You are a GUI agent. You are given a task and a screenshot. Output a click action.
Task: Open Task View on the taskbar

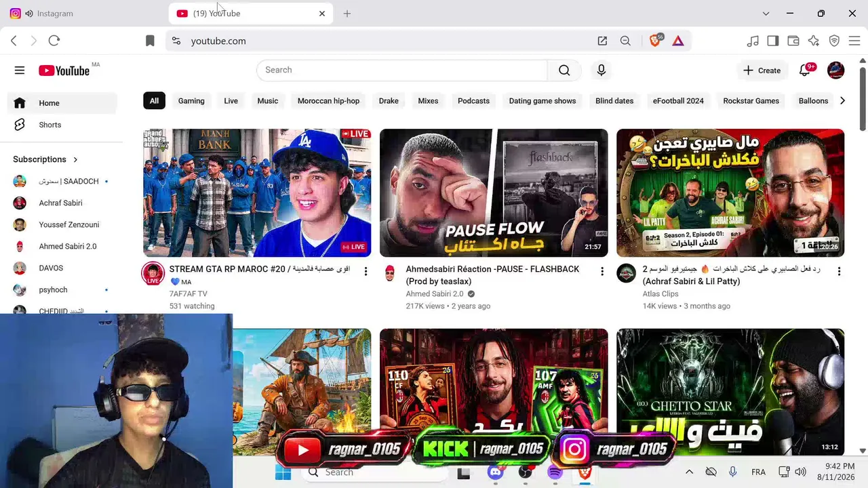(x=464, y=472)
